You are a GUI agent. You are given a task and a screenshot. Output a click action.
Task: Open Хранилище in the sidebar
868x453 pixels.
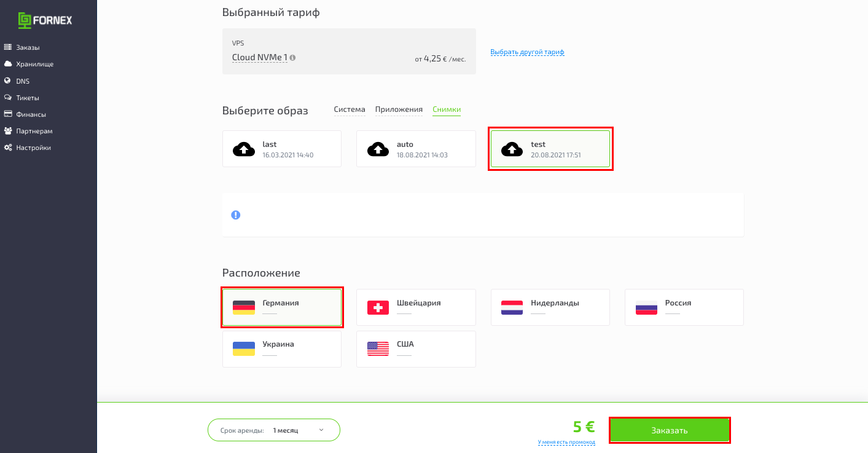coord(34,64)
